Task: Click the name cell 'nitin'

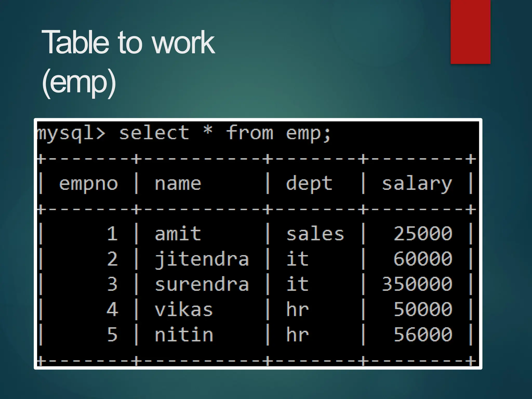Action: coord(184,334)
